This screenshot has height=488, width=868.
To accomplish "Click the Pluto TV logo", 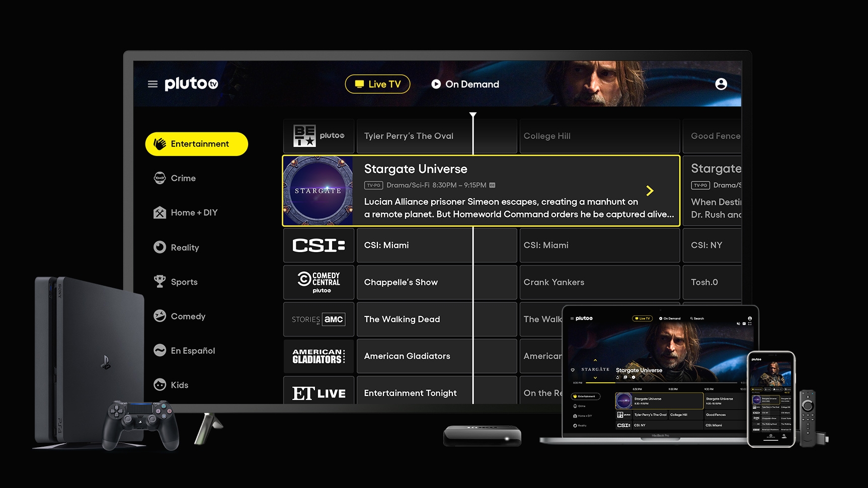I will (191, 84).
